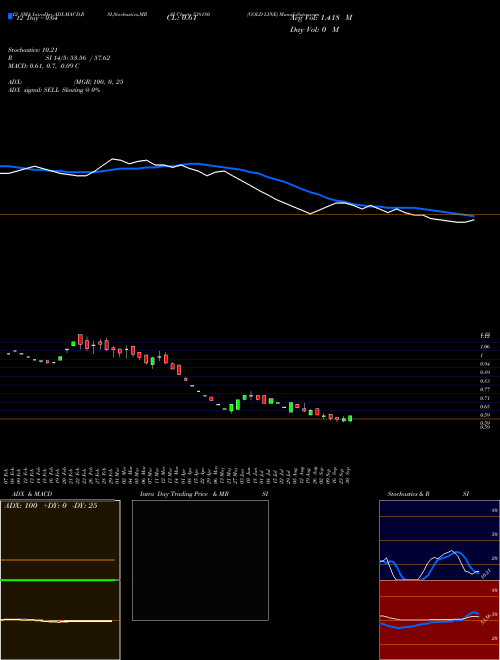Click the 'ADX signal: SELL Slowing @ 0%' line
This screenshot has width=500, height=660.
point(54,90)
